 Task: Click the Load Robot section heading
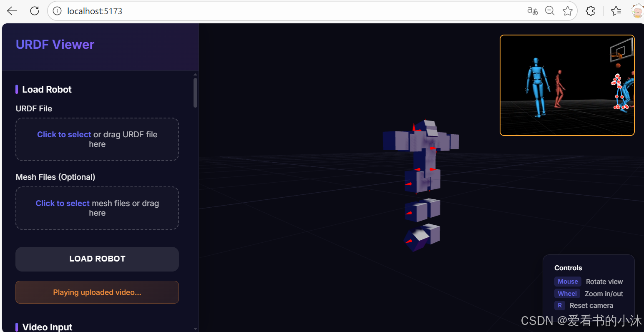(47, 89)
